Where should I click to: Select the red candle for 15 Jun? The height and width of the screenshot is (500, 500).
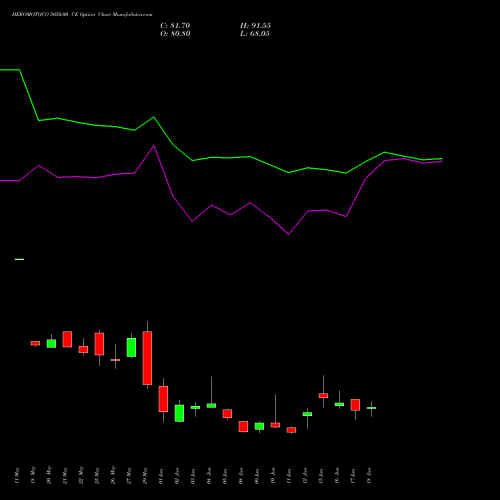click(x=323, y=396)
